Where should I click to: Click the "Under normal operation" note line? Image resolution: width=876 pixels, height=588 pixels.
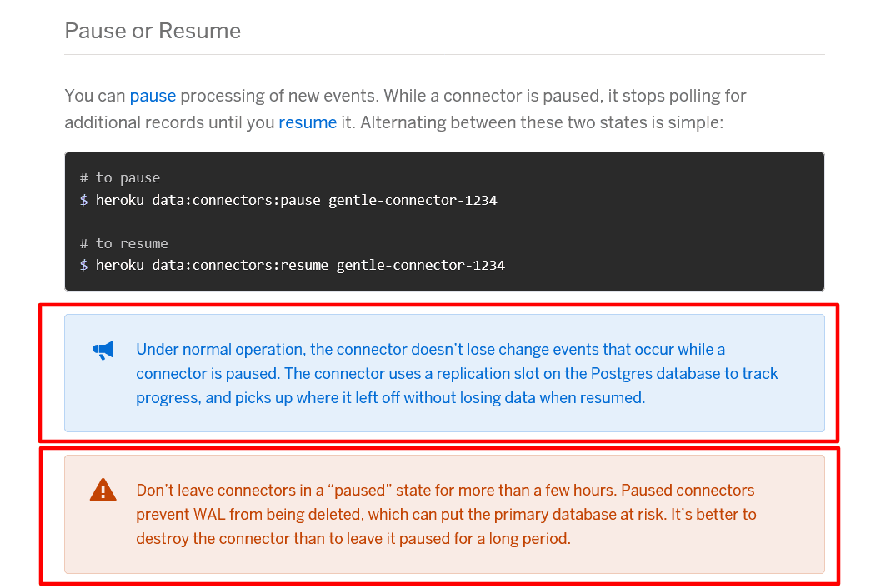click(430, 350)
